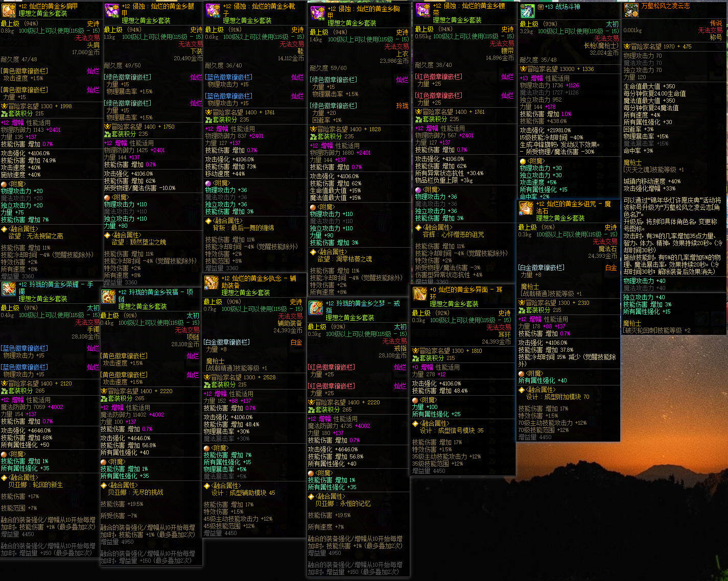Click the 攻击强化增幅 +33% line

tap(650, 188)
